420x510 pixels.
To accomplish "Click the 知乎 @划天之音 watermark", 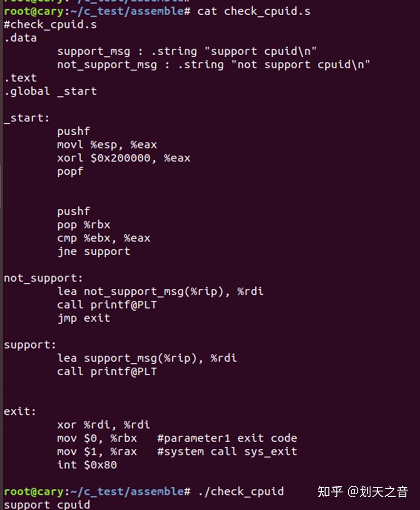I will (363, 491).
